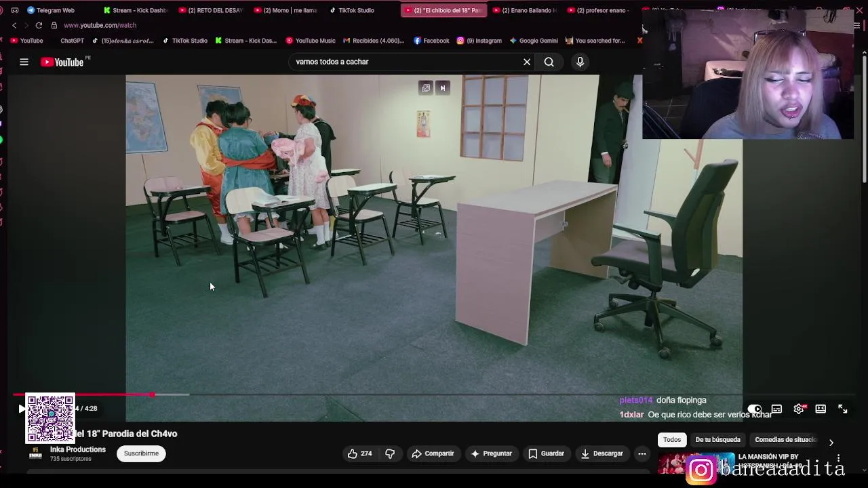Open Stream - Kick Dashboard bookmark
This screenshot has height=488, width=868.
[x=246, y=41]
